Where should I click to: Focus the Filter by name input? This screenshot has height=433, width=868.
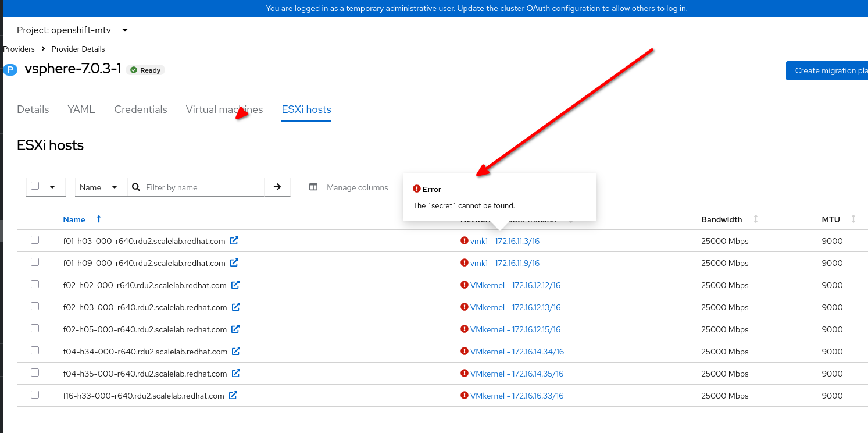[203, 187]
